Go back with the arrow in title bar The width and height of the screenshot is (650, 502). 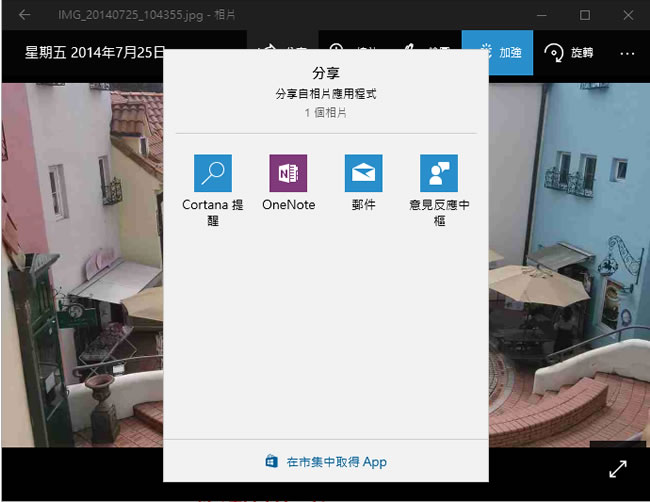click(x=24, y=15)
